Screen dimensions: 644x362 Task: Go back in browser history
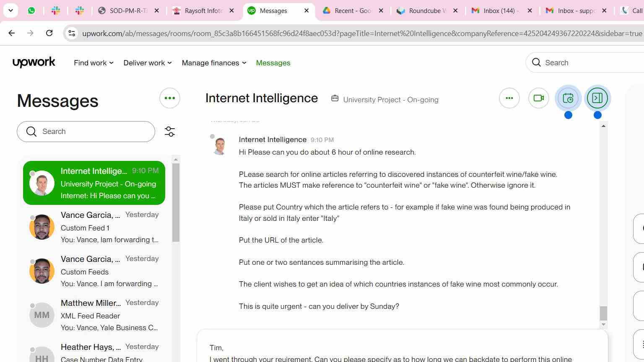pos(12,33)
